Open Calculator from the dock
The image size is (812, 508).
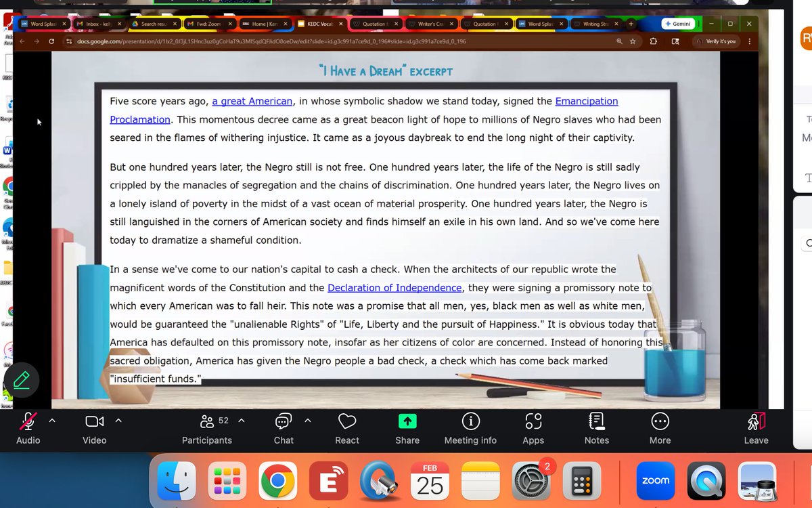point(582,480)
